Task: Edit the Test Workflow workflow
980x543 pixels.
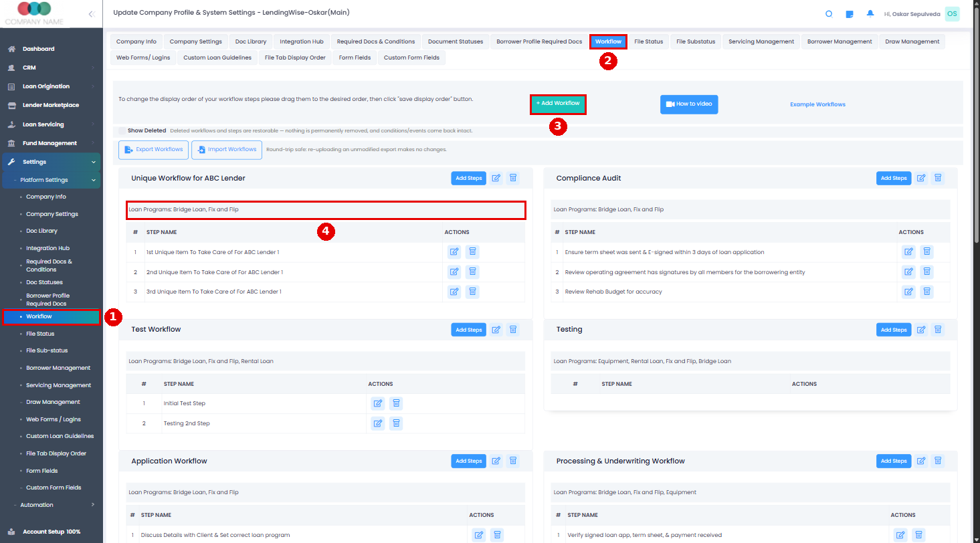Action: (496, 330)
